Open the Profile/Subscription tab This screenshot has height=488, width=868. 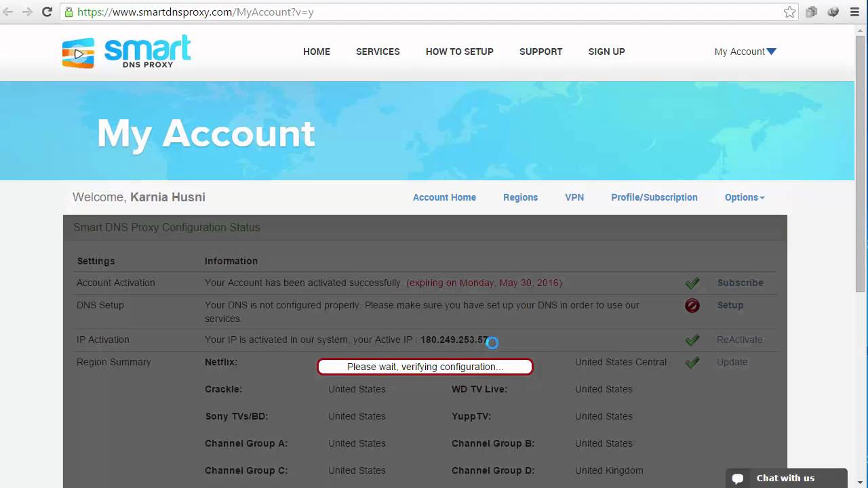tap(654, 197)
